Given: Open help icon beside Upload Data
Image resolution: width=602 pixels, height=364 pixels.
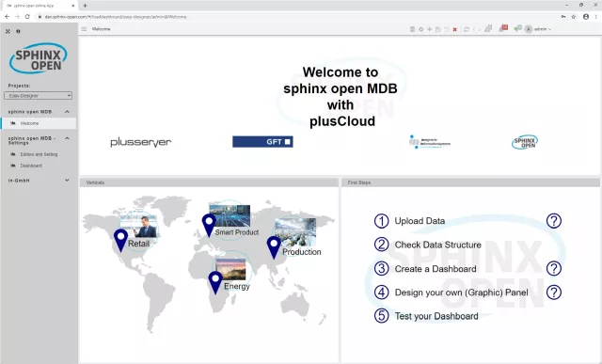Looking at the screenshot, I should coord(554,221).
